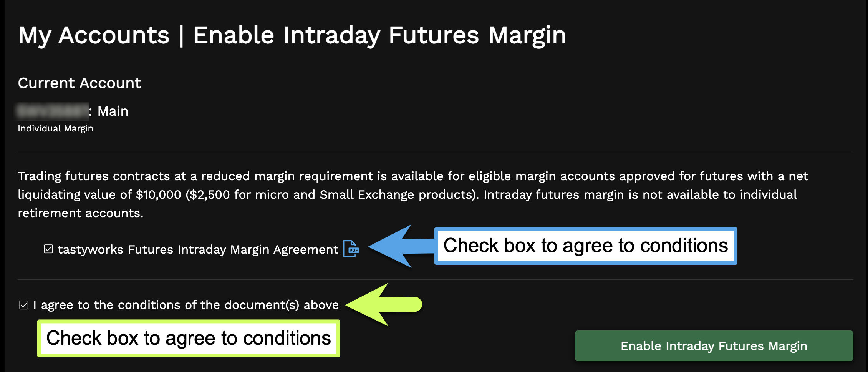This screenshot has height=372, width=868.
Task: Expand the Current Account section
Action: (80, 83)
